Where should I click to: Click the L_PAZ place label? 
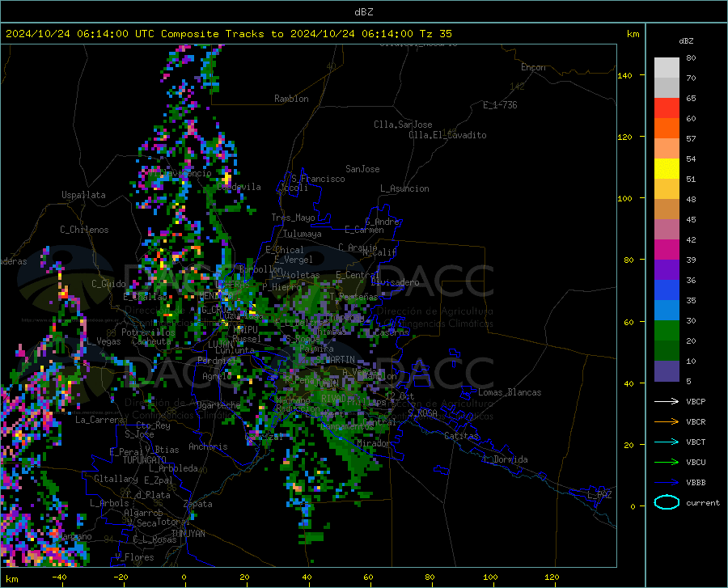599,495
